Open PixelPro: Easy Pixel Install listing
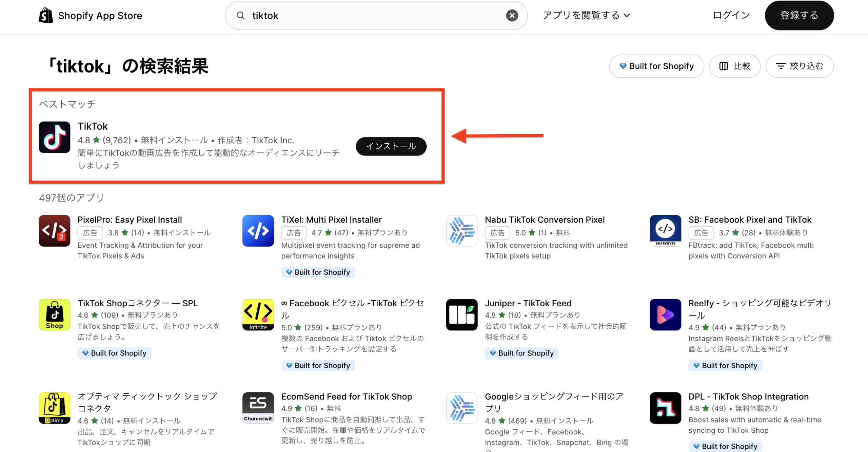868x452 pixels. 130,220
